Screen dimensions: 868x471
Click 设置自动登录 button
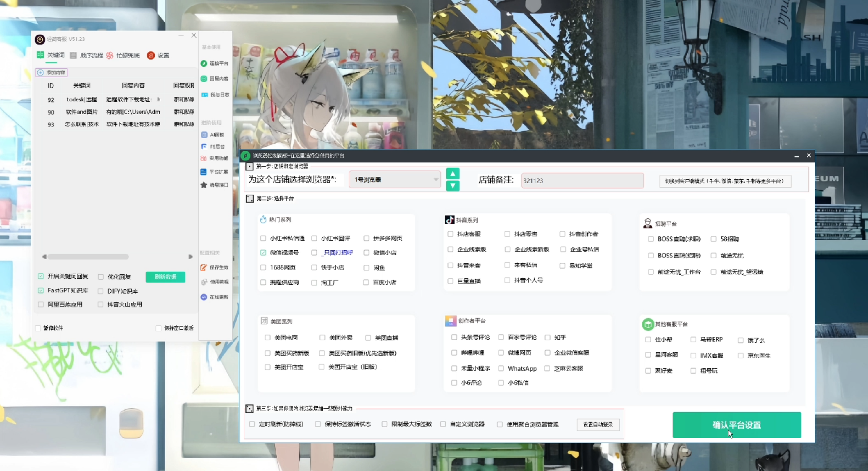tap(598, 424)
